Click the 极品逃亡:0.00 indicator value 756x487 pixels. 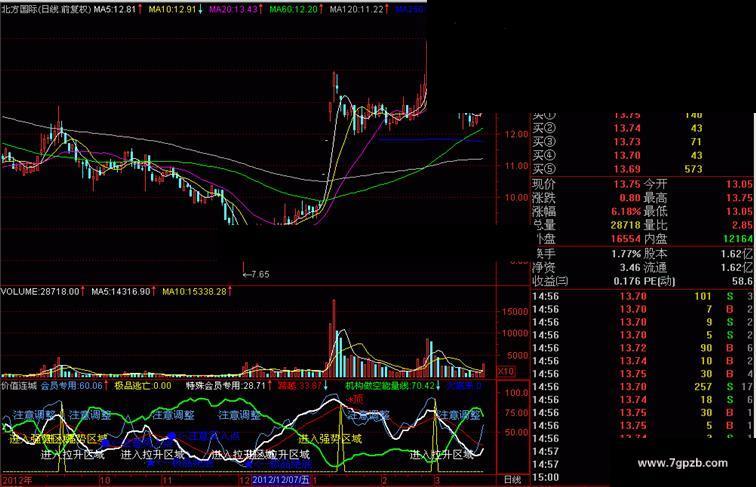point(143,386)
